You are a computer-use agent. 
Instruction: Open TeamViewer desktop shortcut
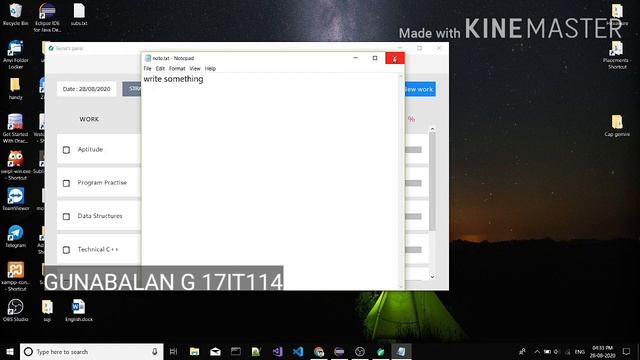16,199
